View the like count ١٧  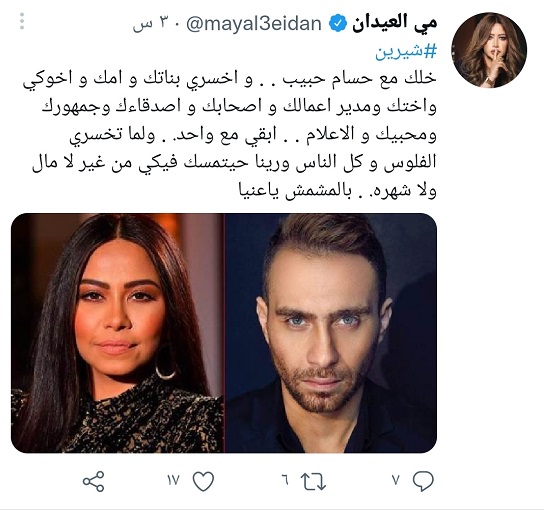(x=173, y=480)
